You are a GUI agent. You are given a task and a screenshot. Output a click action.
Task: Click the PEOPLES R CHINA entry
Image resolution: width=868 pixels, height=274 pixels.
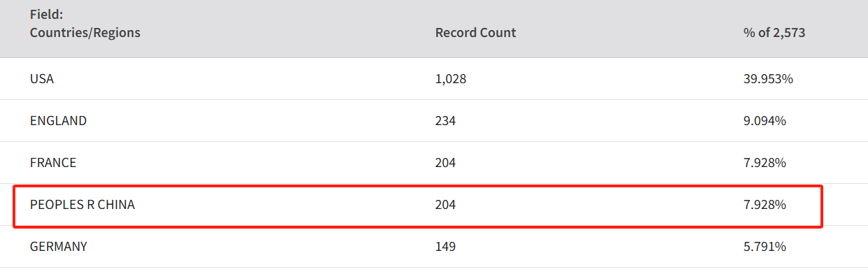82,205
